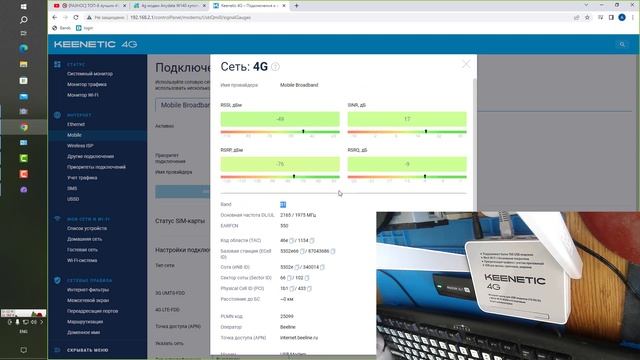Open Другие подключения page
Image resolution: width=640 pixels, height=360 pixels.
tap(91, 156)
